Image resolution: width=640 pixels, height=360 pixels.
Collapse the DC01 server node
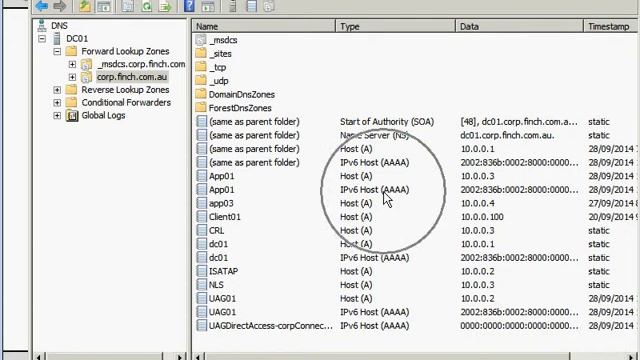pyautogui.click(x=42, y=39)
